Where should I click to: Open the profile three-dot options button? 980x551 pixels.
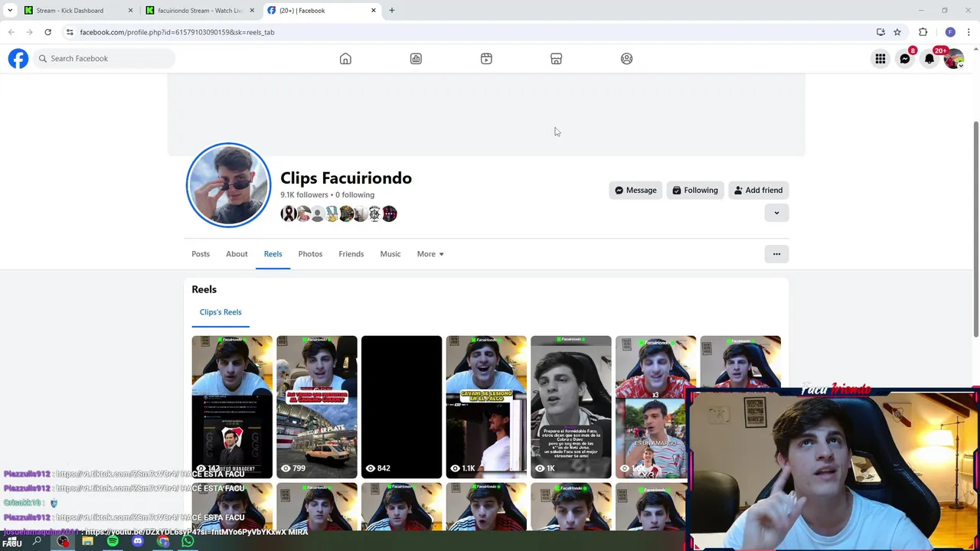776,254
